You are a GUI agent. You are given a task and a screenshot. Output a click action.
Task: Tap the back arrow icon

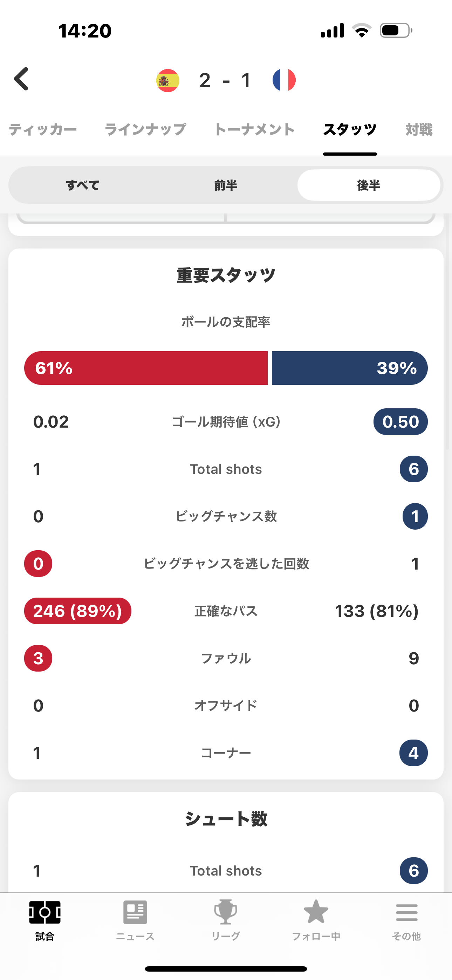point(22,79)
